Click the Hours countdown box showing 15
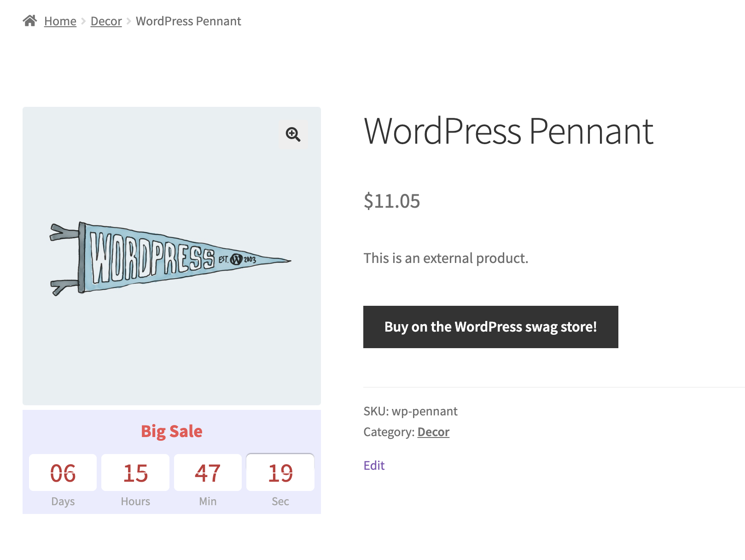The image size is (745, 560). (135, 472)
